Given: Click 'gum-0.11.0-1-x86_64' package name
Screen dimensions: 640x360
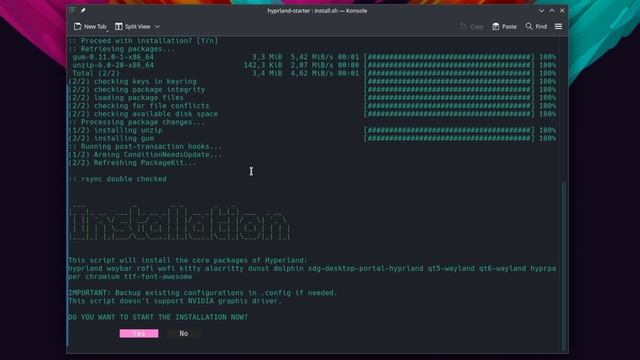Looking at the screenshot, I should [x=113, y=57].
